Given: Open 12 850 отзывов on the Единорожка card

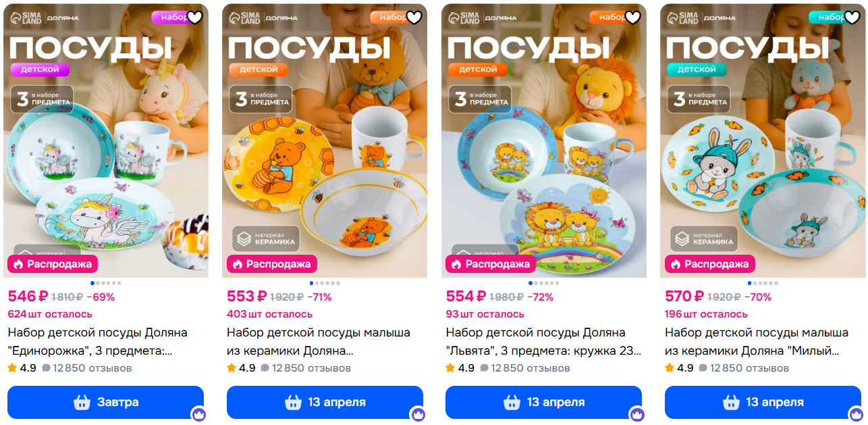Looking at the screenshot, I should [87, 368].
